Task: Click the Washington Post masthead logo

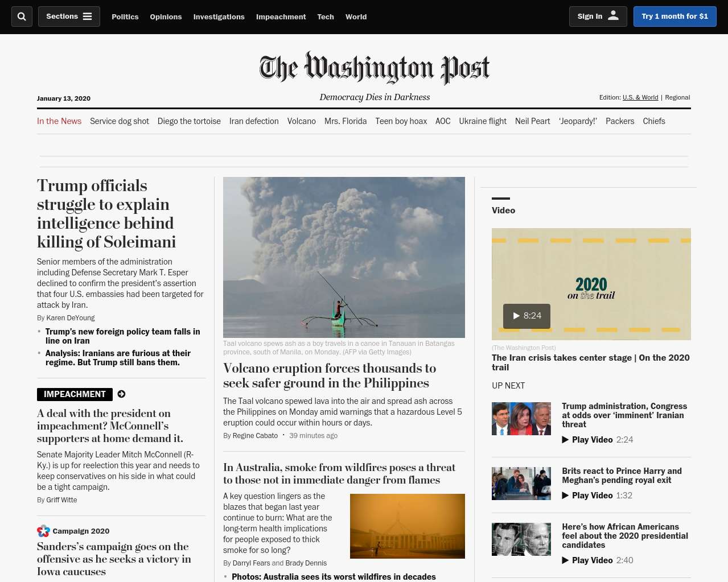Action: [x=375, y=68]
